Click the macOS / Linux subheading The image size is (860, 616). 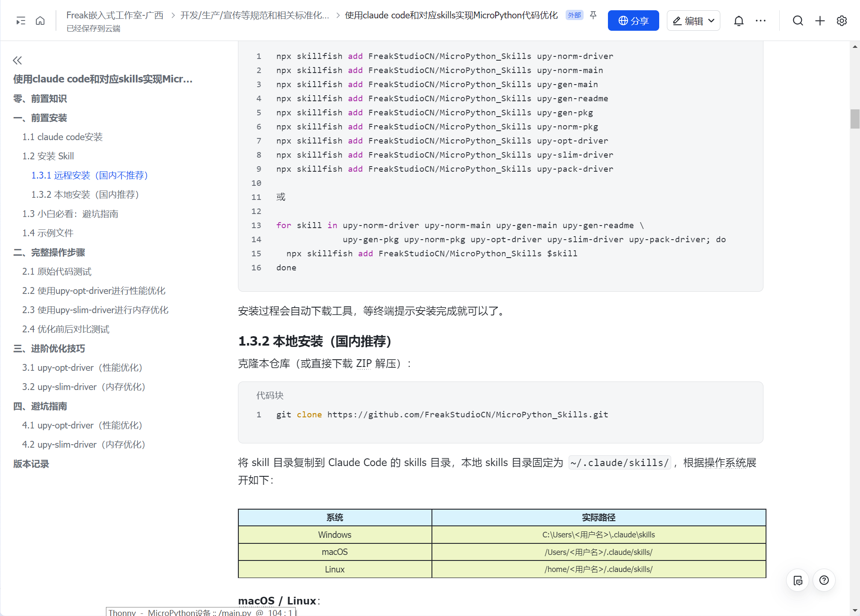279,601
